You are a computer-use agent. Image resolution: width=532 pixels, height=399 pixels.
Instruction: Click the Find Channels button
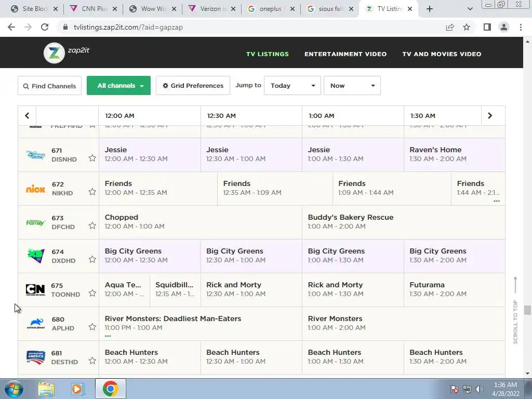49,86
